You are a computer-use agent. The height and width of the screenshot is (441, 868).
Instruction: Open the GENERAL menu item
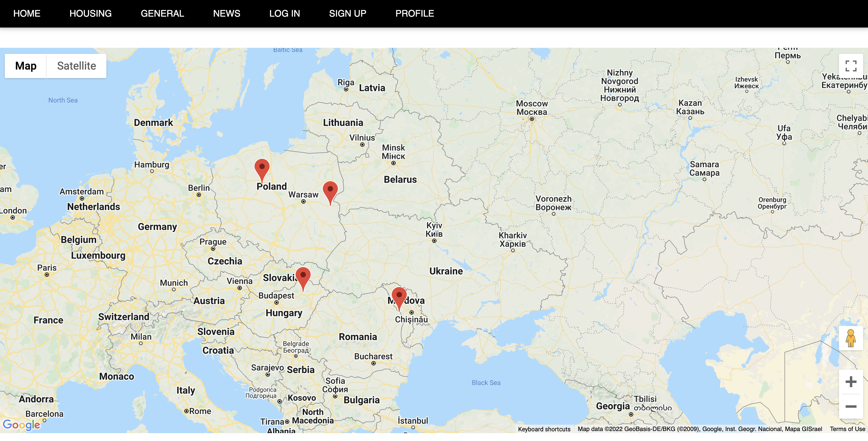coord(162,14)
